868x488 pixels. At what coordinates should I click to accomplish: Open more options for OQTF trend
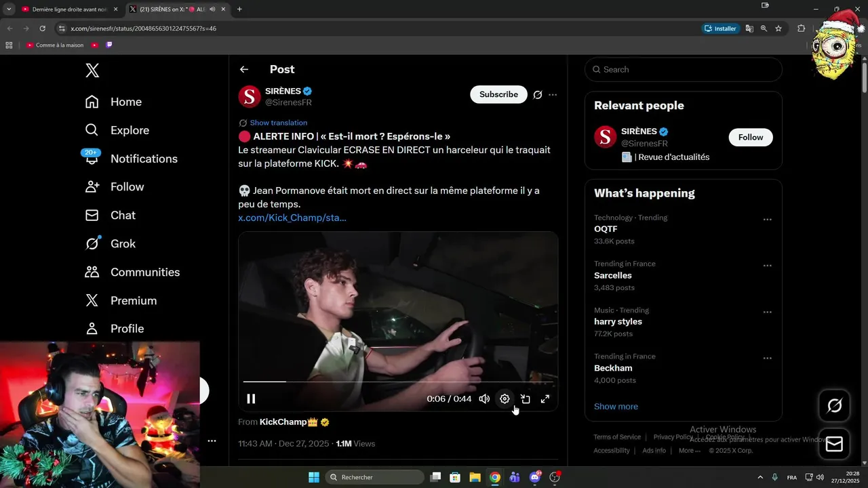tap(768, 220)
